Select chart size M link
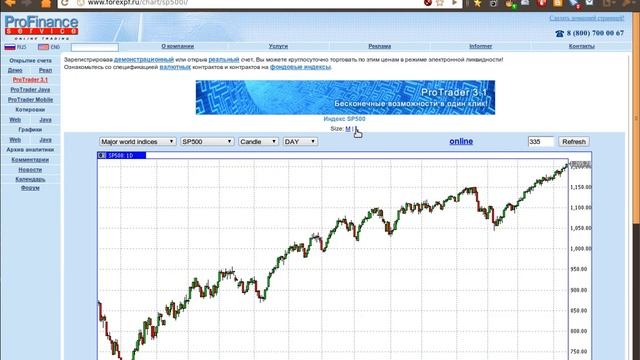 coord(348,129)
